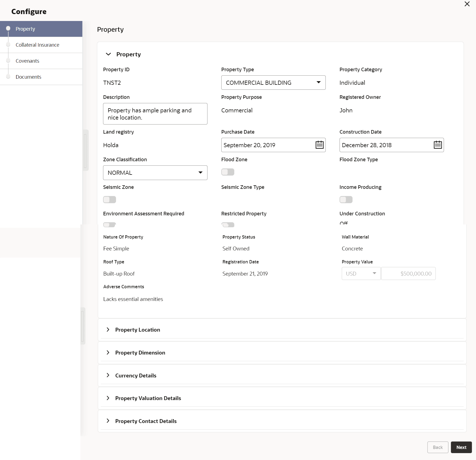
Task: Toggle Environment Assessment Required switch
Action: click(x=109, y=225)
